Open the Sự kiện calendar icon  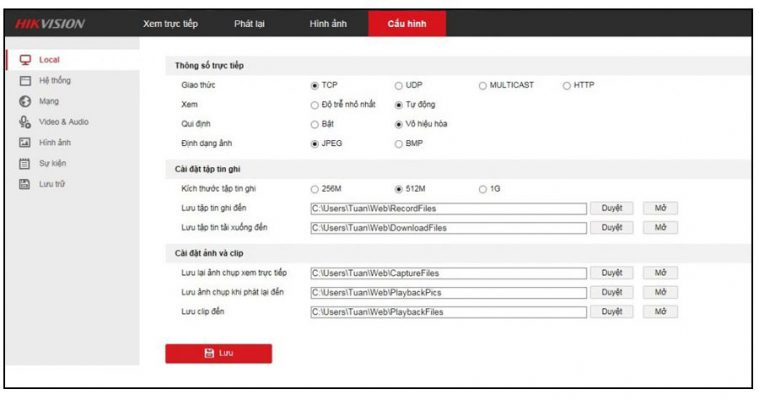pyautogui.click(x=26, y=163)
